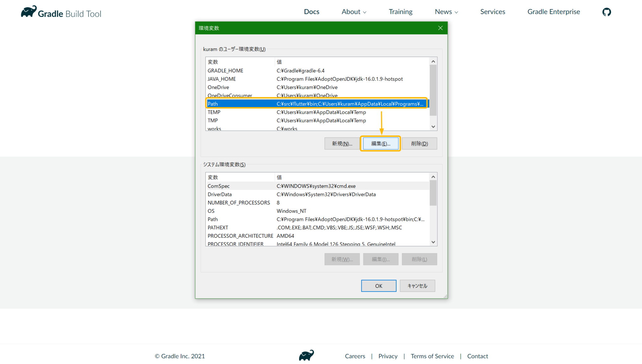
Task: Expand the About menu chevron
Action: pyautogui.click(x=364, y=12)
